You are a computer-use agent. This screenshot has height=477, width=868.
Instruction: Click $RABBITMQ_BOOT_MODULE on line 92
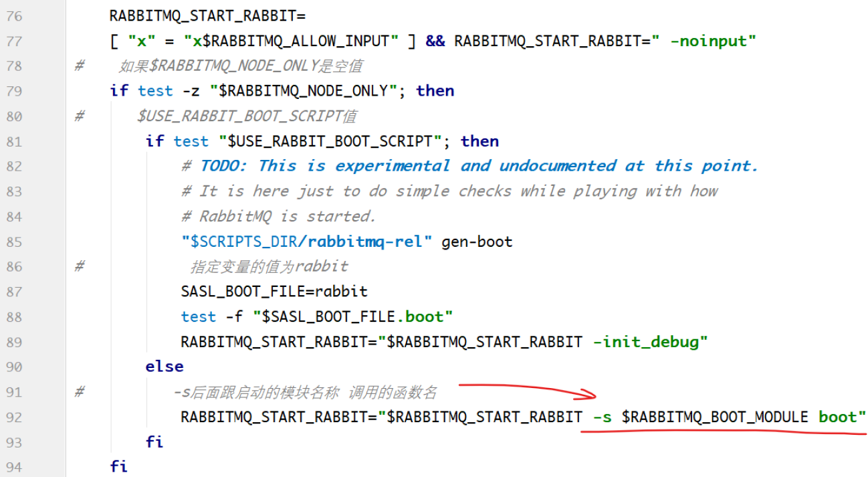click(x=714, y=417)
